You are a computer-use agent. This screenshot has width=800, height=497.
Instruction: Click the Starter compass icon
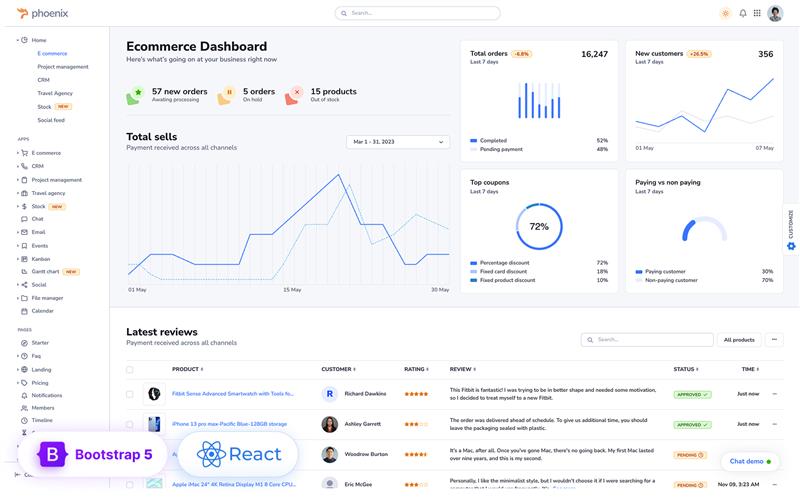(x=24, y=343)
